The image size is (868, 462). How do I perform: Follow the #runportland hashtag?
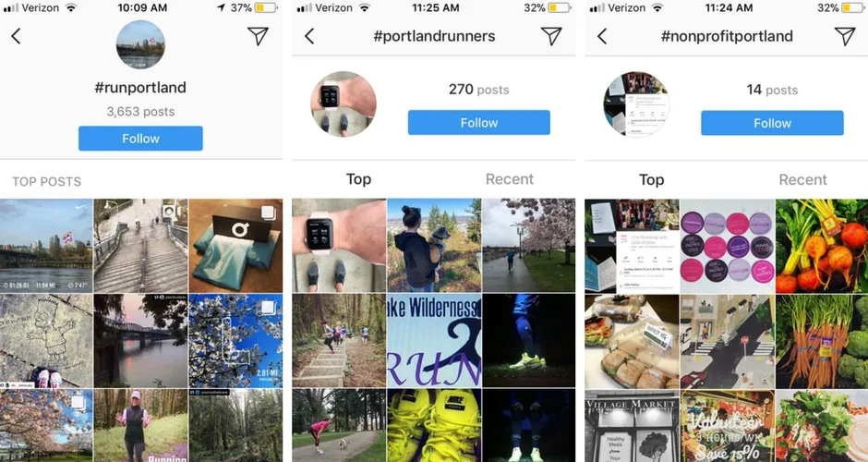coord(140,139)
